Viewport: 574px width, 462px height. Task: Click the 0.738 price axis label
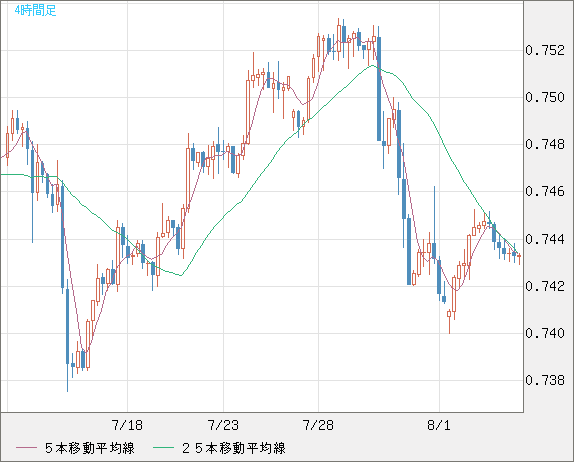pos(545,380)
